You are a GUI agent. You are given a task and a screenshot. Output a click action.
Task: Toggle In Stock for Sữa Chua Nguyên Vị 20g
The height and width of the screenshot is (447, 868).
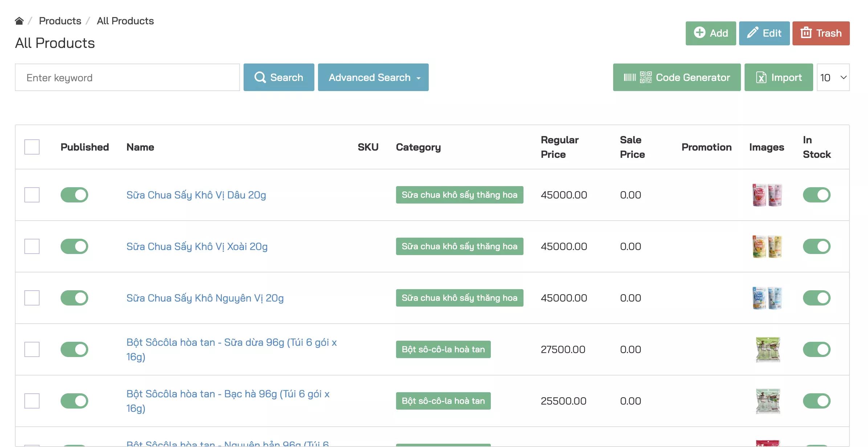pos(816,298)
